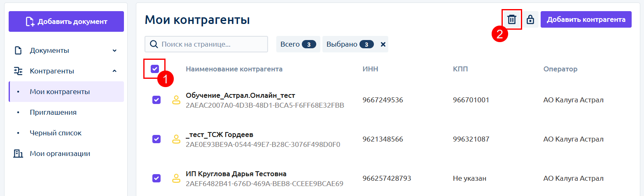Click the Документы page icon in sidebar

click(18, 51)
